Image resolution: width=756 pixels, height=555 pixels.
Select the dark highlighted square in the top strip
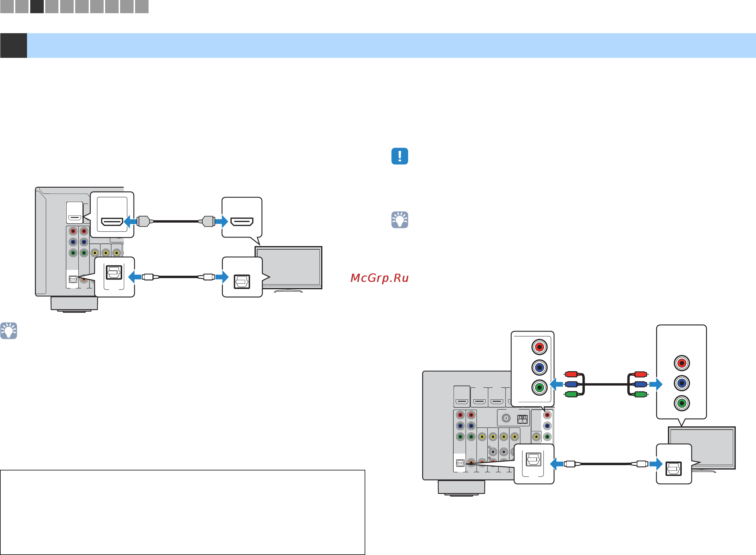tap(37, 6)
